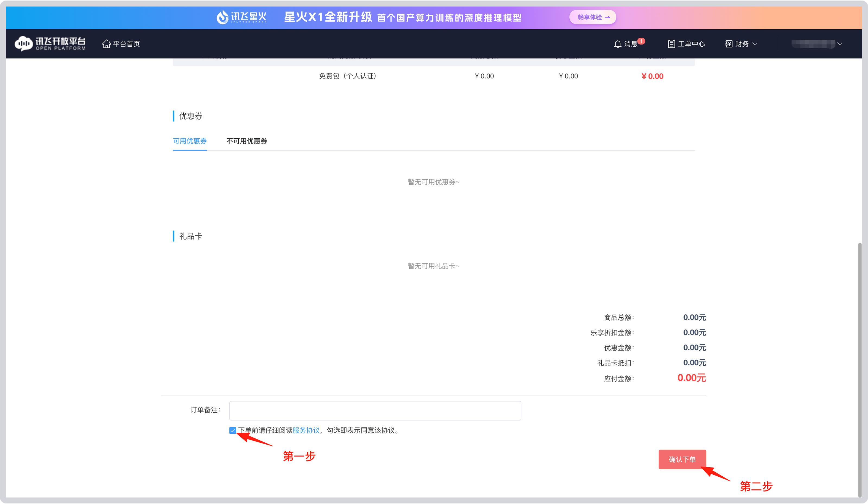Screen dimensions: 868x504
Task: Open the 服务协议 link
Action: pyautogui.click(x=306, y=430)
